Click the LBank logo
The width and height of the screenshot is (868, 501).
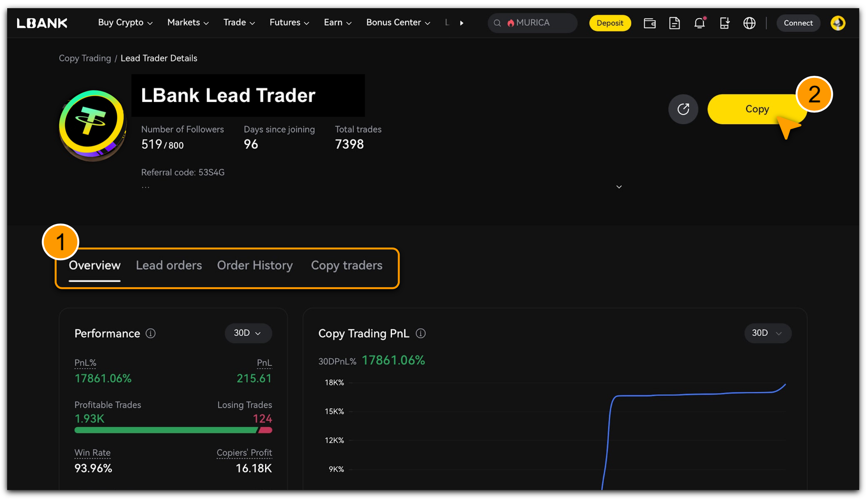point(42,23)
